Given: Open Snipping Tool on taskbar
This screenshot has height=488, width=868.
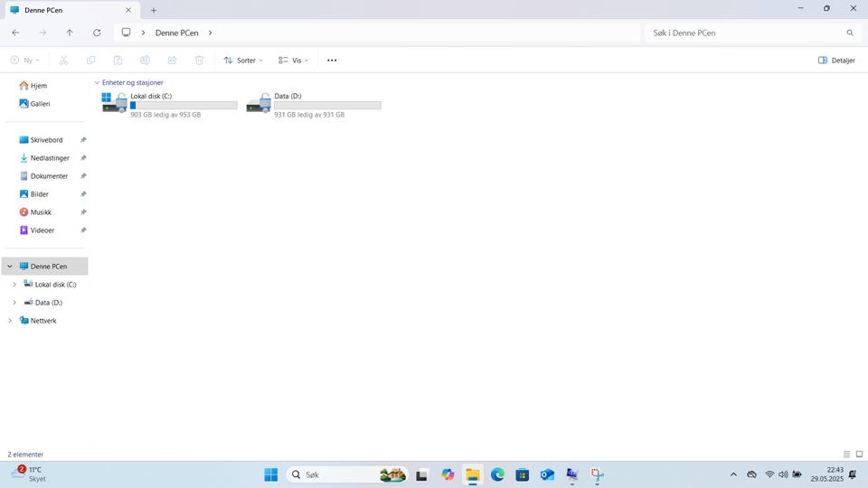Looking at the screenshot, I should click(597, 474).
